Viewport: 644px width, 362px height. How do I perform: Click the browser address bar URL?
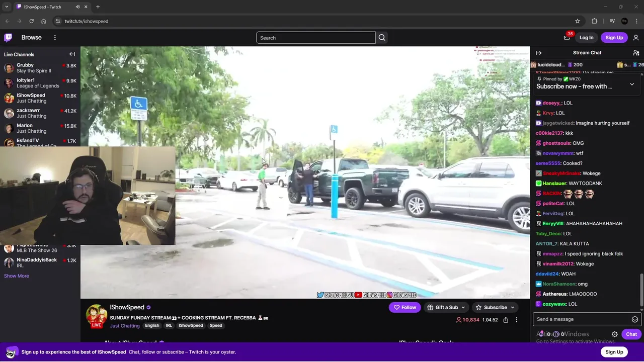(86, 21)
